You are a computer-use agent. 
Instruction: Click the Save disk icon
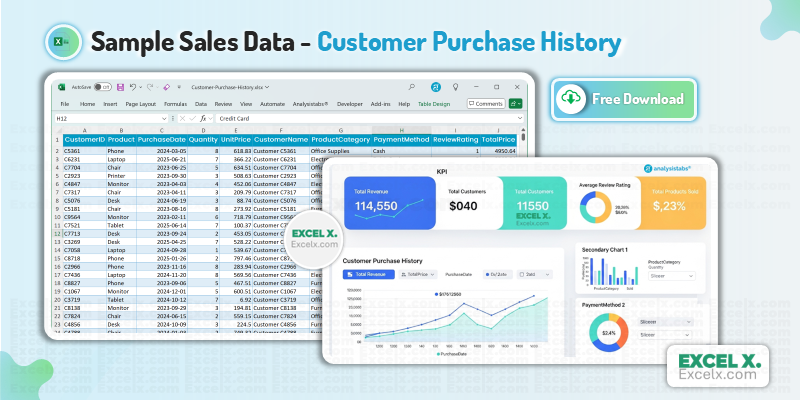pos(120,87)
